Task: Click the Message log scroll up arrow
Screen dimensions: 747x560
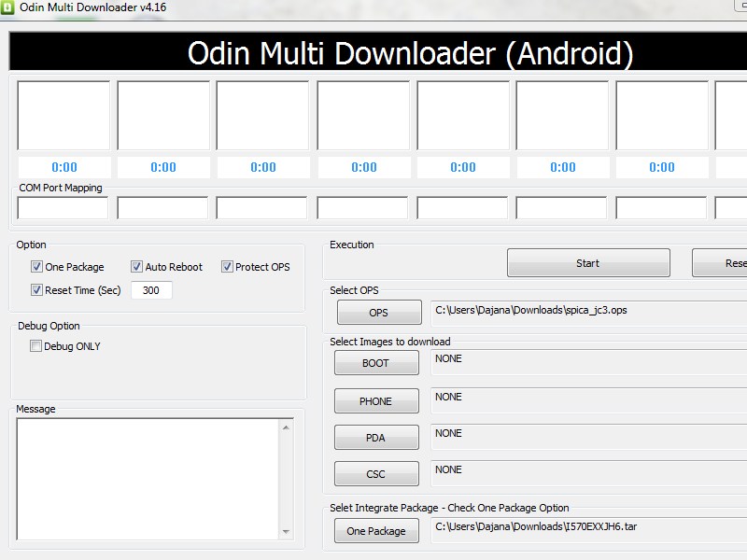Action: point(286,427)
